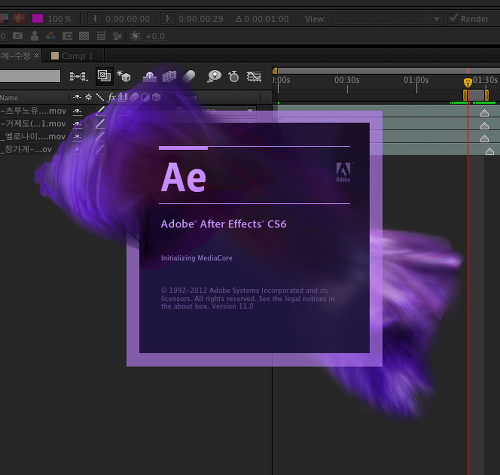
Task: Click the Parent column header
Action: (186, 97)
